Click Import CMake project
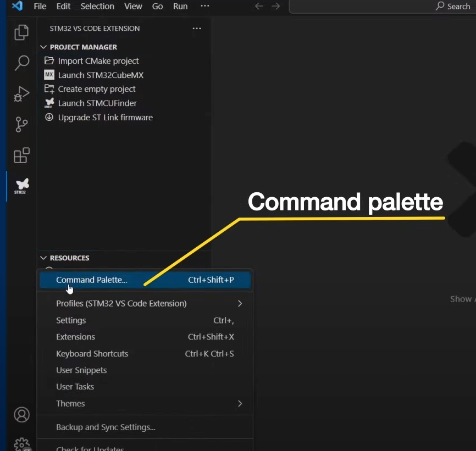The width and height of the screenshot is (476, 451). (x=98, y=61)
